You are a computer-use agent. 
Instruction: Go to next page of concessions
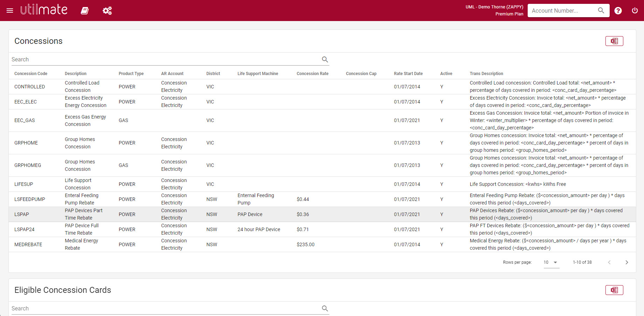626,262
